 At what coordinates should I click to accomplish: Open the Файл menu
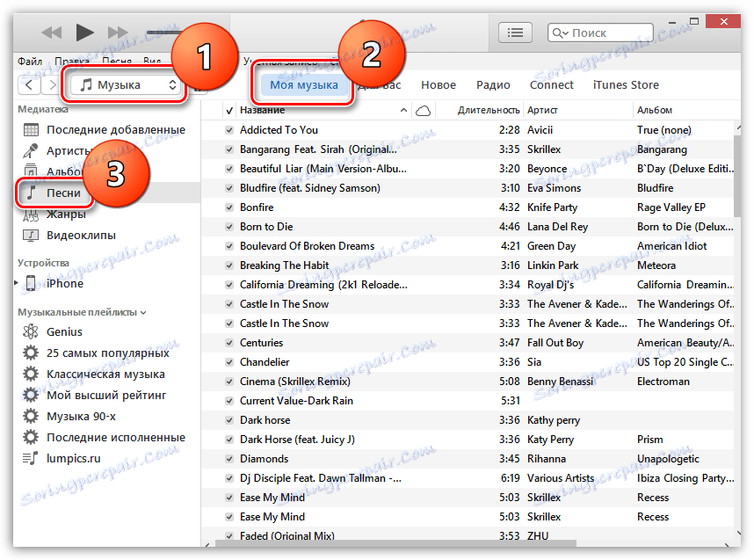click(30, 62)
